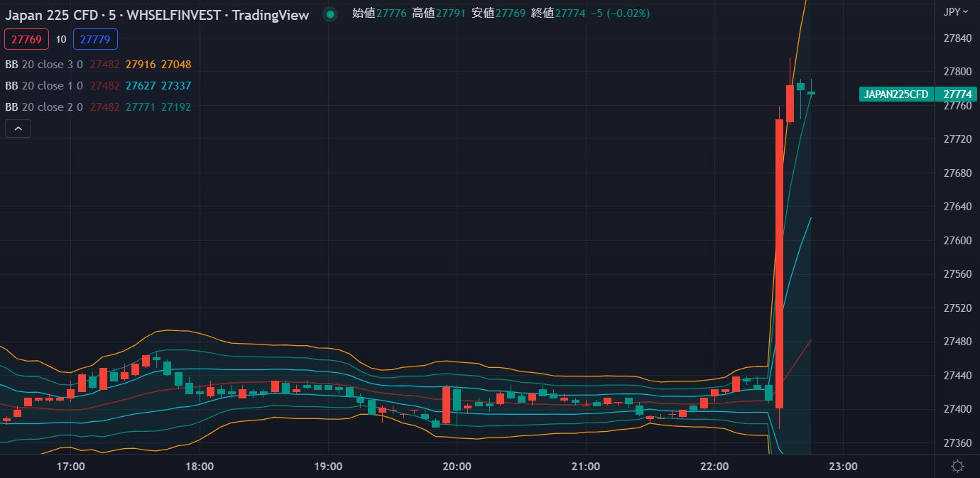
Task: Click the 27774 last price tag on axis
Action: pos(957,94)
